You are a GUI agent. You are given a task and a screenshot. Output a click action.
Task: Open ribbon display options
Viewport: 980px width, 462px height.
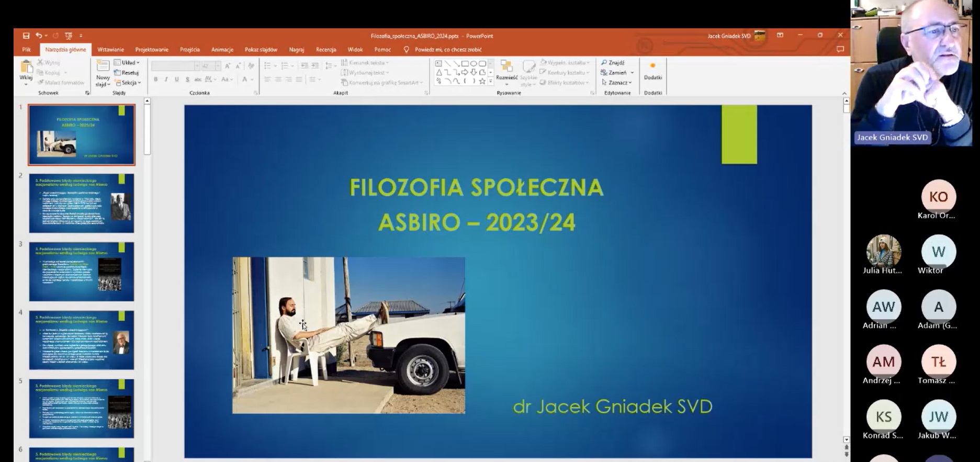coord(780,36)
